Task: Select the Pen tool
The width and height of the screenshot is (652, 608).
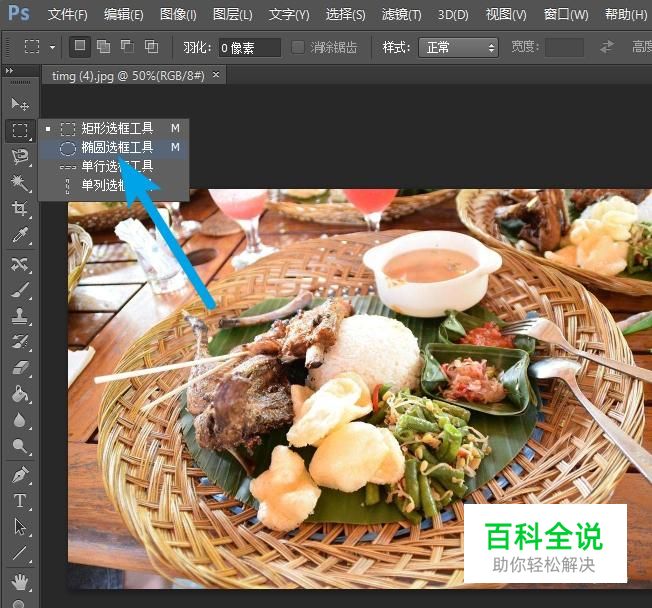Action: [x=20, y=475]
